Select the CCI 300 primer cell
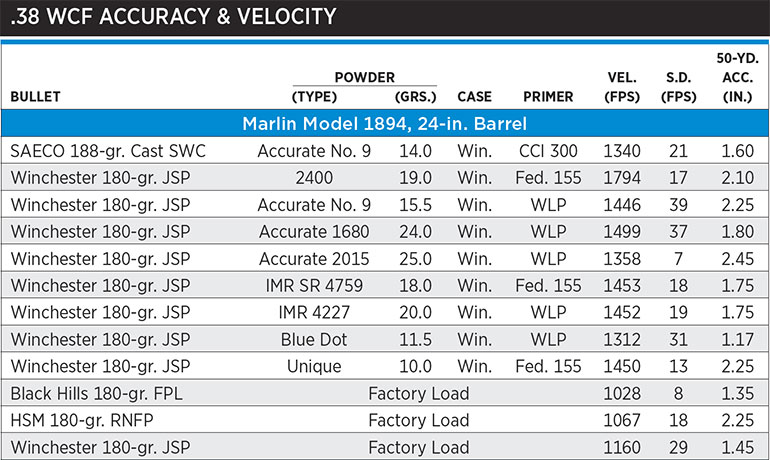The width and height of the screenshot is (770, 460). pyautogui.click(x=548, y=151)
